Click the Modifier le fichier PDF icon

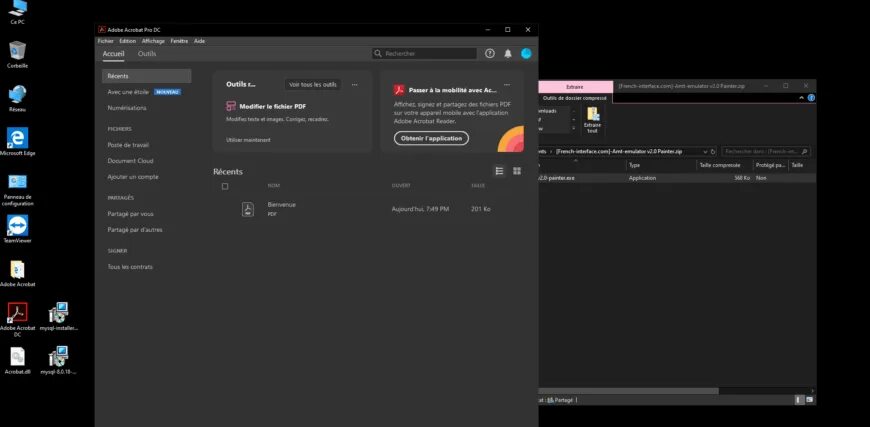tap(231, 106)
